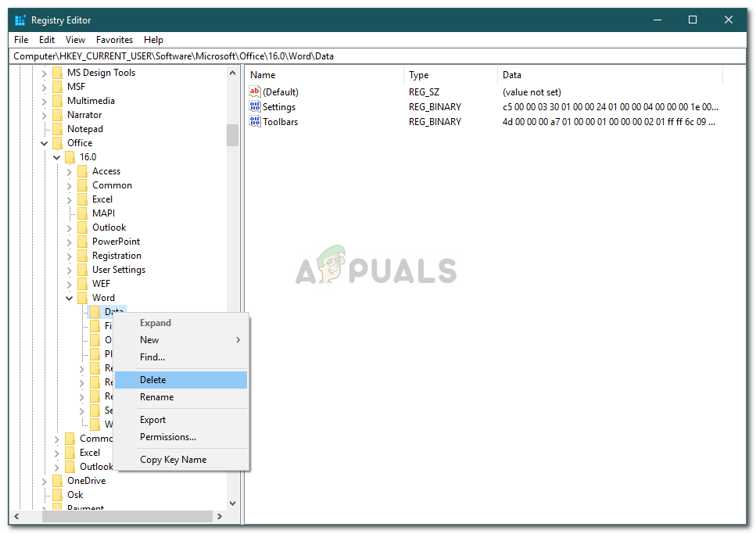Viewport: 756px width, 534px height.
Task: Choose Copy Key Name from context menu
Action: coord(181,460)
